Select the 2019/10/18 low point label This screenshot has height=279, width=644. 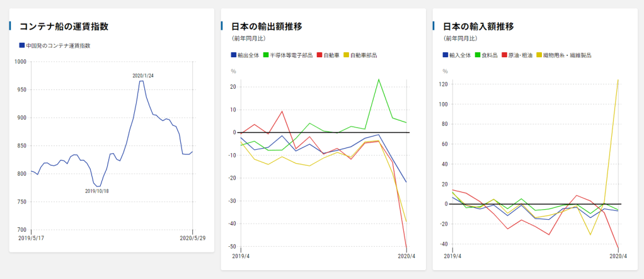(x=97, y=191)
